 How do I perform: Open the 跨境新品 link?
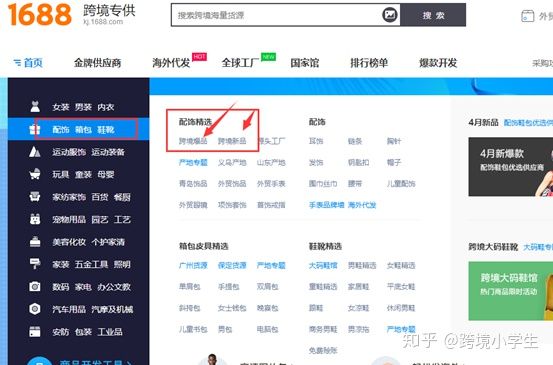point(232,141)
